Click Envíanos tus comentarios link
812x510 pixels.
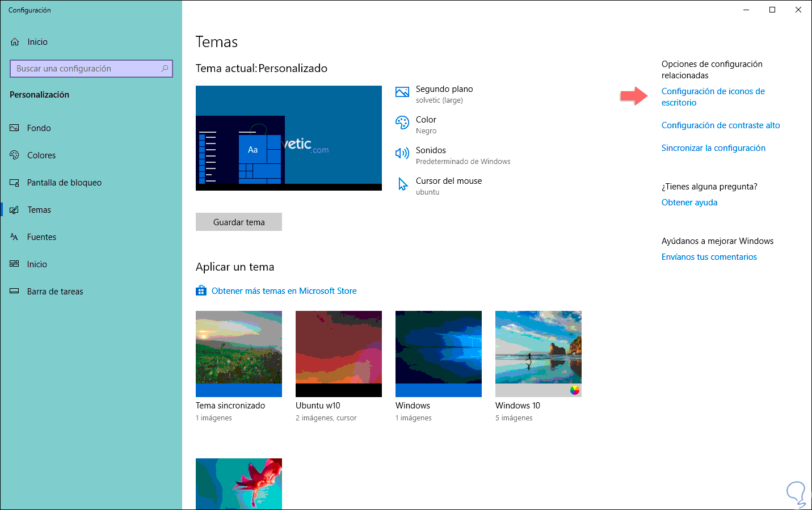point(709,257)
